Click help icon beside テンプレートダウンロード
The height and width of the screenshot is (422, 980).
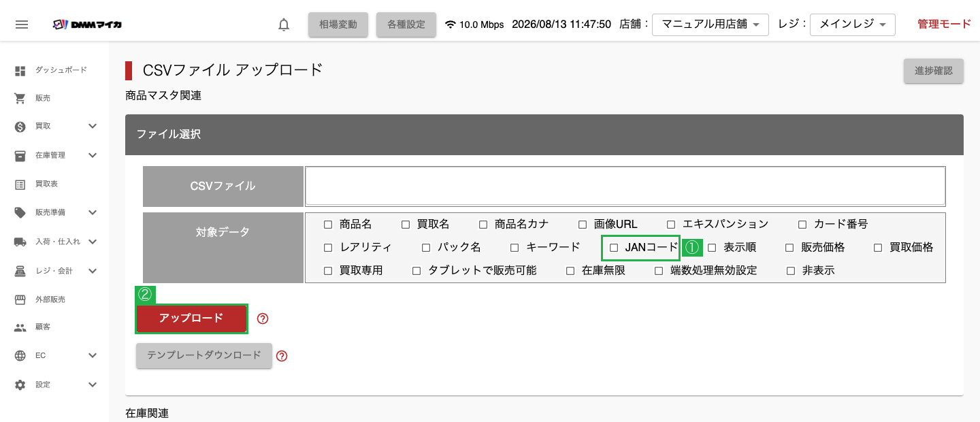(x=282, y=356)
